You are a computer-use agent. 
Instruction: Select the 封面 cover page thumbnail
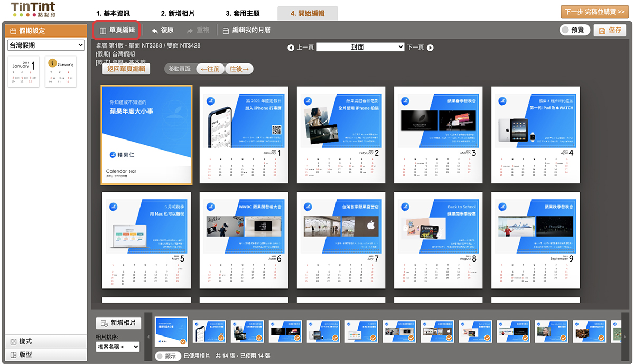pyautogui.click(x=146, y=135)
